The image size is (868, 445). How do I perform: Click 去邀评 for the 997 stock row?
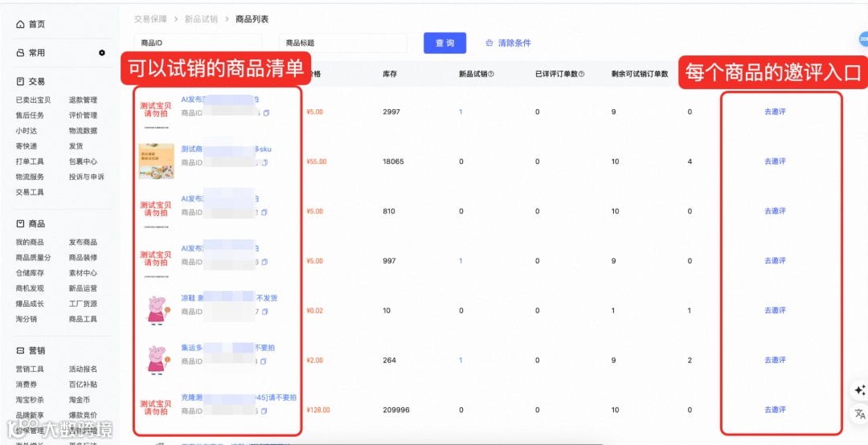point(775,261)
